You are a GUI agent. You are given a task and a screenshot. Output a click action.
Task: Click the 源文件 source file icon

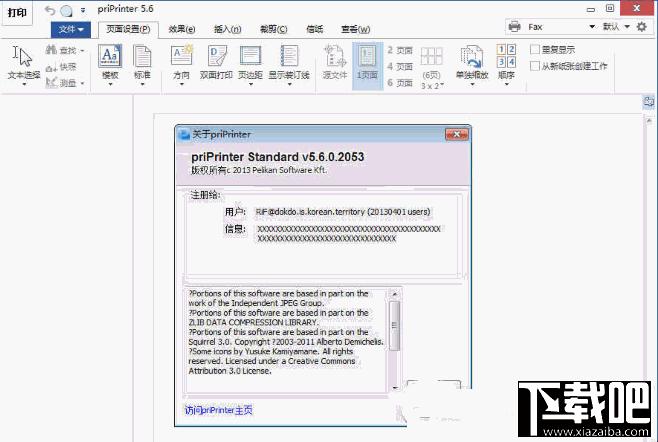click(335, 56)
